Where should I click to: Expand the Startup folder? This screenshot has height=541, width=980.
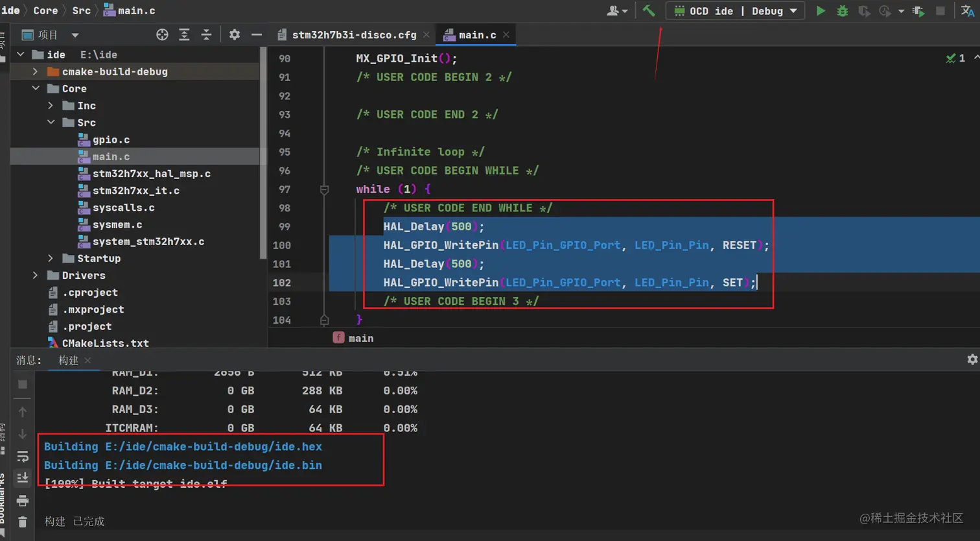coord(51,258)
